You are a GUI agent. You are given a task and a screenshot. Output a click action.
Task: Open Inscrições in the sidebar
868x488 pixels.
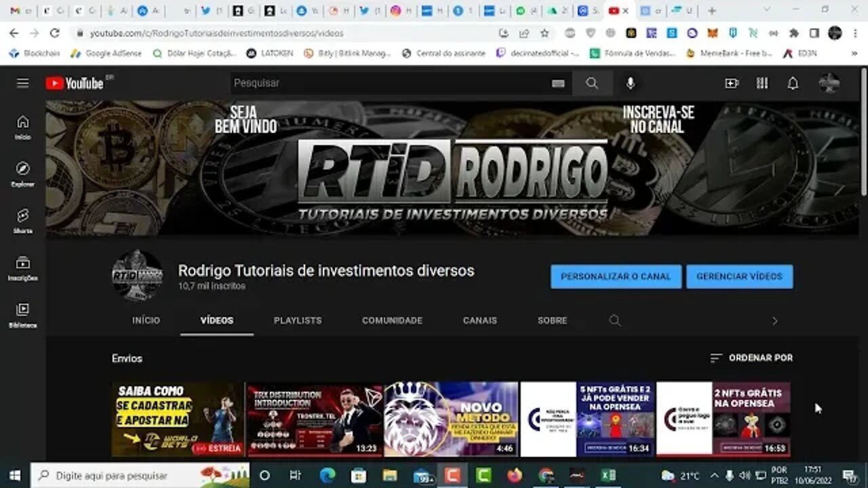tap(23, 268)
